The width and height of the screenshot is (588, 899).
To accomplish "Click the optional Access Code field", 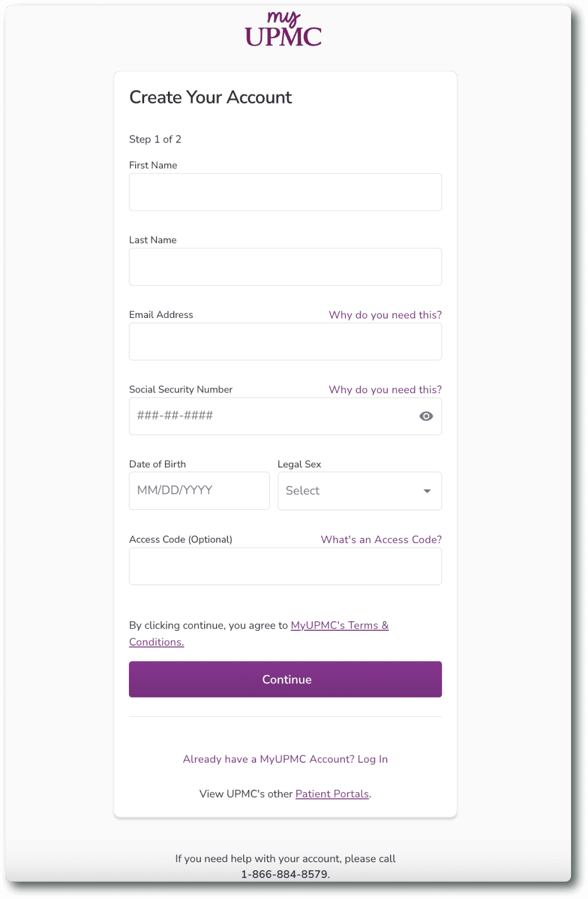I will [x=285, y=566].
